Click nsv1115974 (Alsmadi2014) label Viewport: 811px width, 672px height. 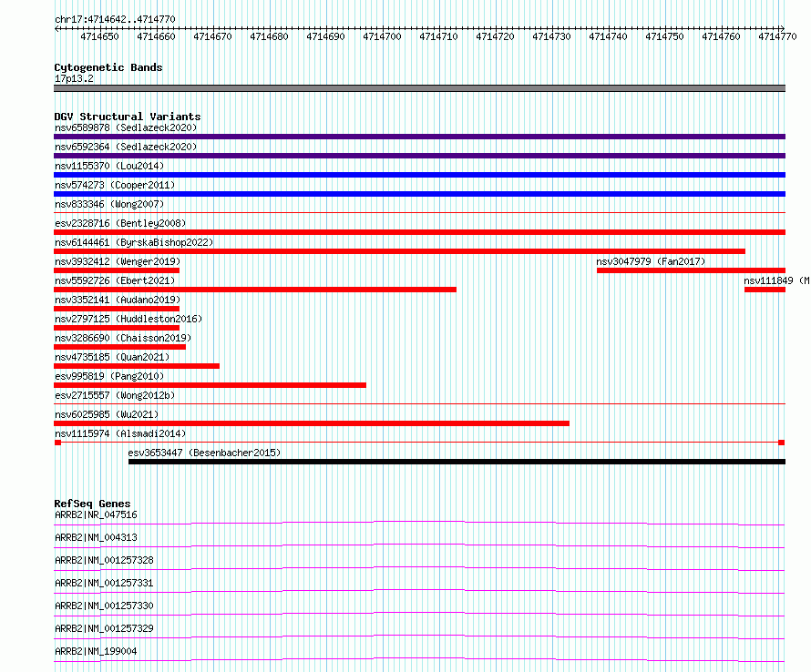coord(120,433)
